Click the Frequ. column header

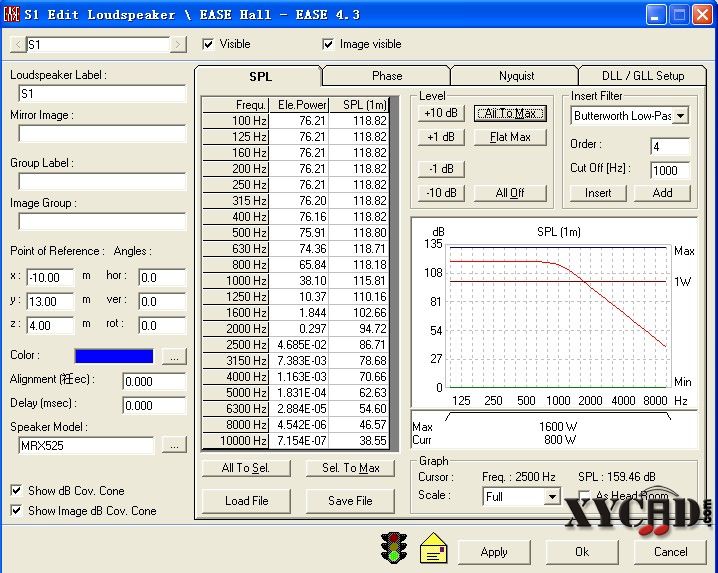236,105
